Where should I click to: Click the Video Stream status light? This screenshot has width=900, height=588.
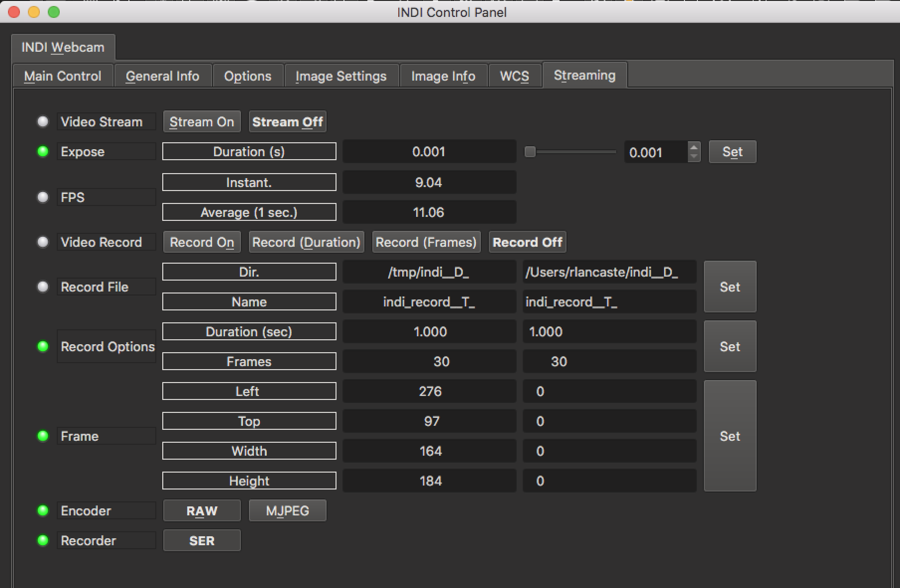tap(43, 121)
